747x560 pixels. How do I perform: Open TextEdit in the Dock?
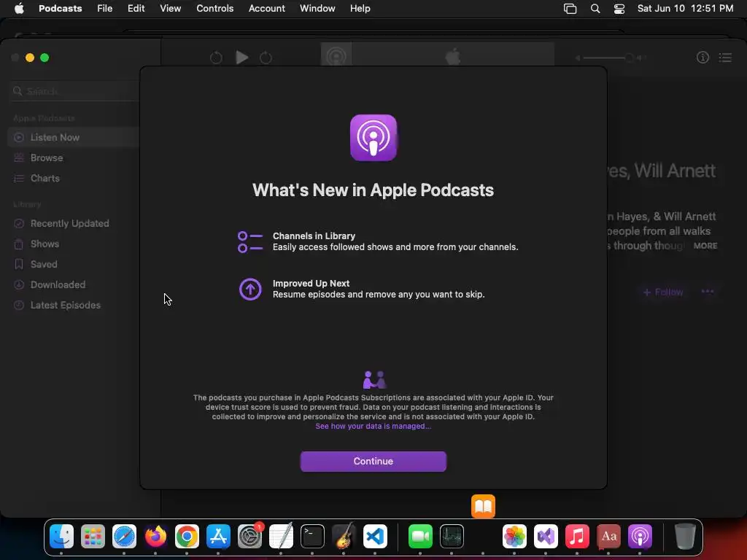coord(281,537)
